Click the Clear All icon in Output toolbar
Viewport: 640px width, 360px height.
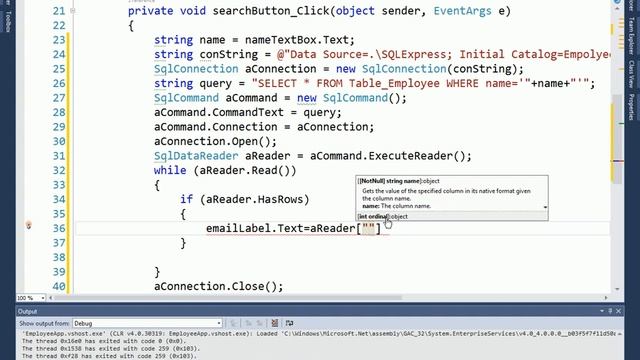tap(275, 323)
